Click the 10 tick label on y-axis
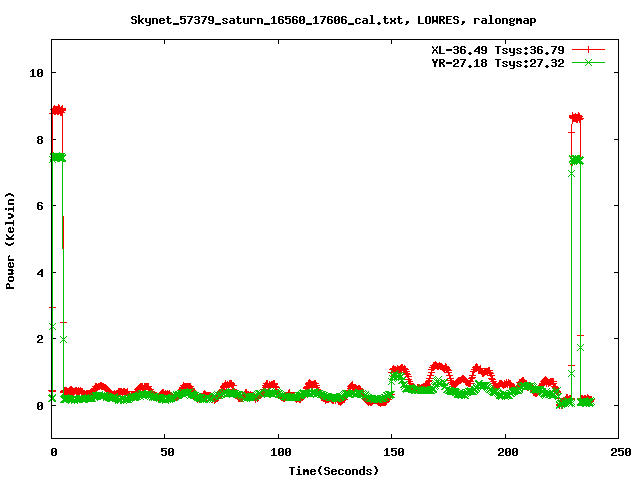 pos(36,73)
